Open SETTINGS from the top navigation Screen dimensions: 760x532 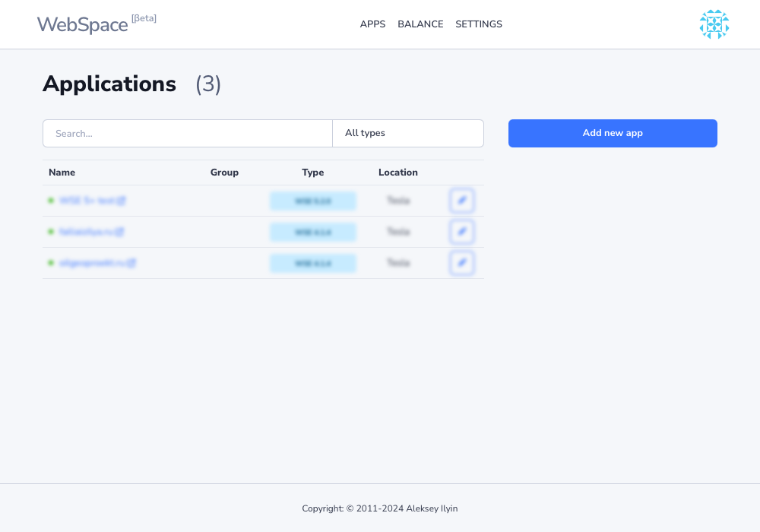point(479,24)
